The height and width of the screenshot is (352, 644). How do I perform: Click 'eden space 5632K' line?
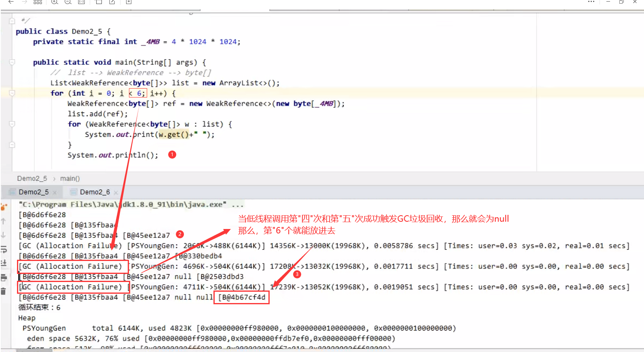(x=211, y=339)
